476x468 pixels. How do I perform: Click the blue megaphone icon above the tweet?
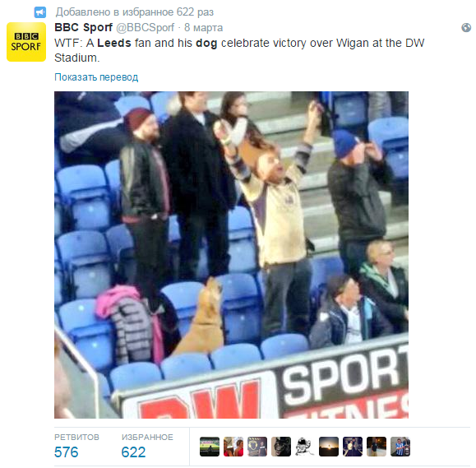[39, 12]
